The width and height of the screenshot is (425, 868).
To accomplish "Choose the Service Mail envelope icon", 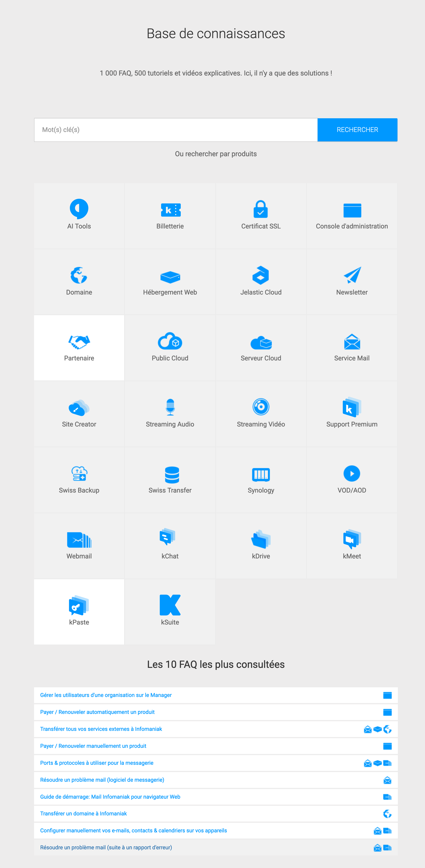I will click(352, 341).
